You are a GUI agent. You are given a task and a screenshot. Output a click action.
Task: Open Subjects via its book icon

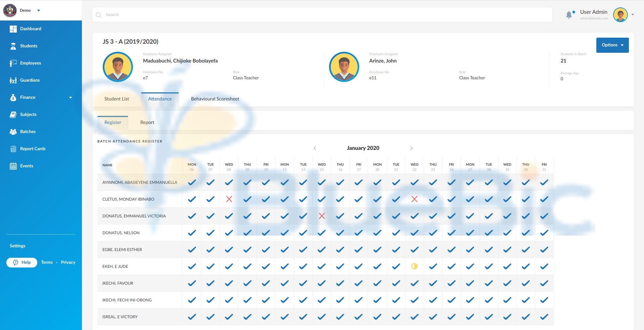tap(13, 115)
